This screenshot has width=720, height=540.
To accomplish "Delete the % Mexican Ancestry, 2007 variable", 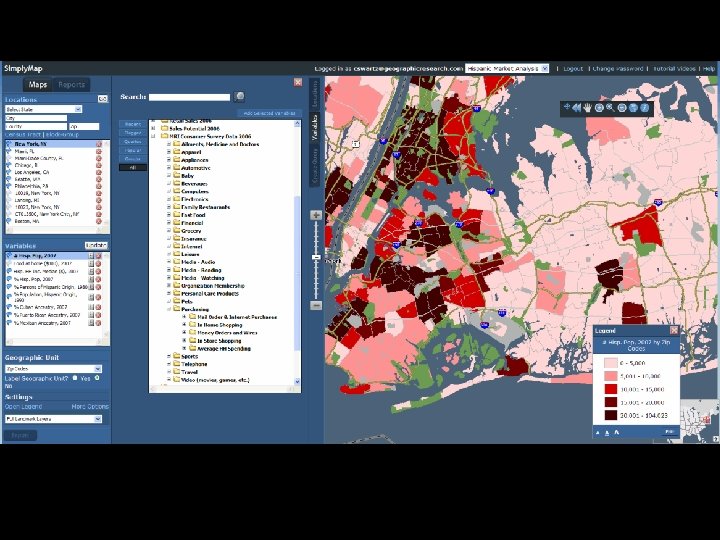I will coord(98,323).
